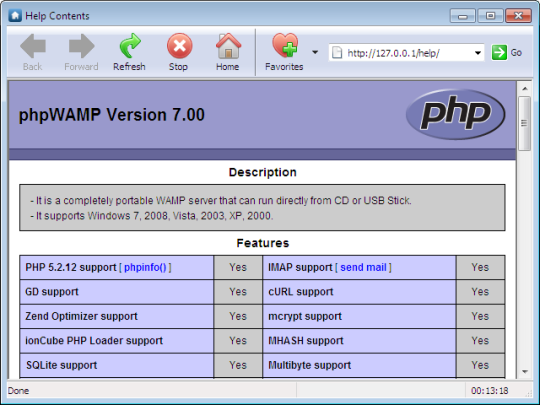Image resolution: width=540 pixels, height=405 pixels.
Task: Click the Forward arrow icon
Action: click(x=82, y=46)
